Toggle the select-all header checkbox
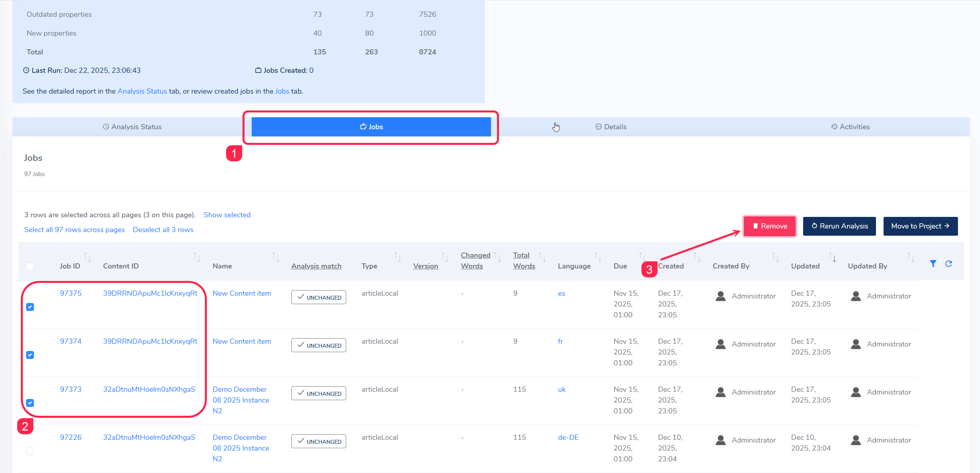The width and height of the screenshot is (980, 473). (30, 267)
